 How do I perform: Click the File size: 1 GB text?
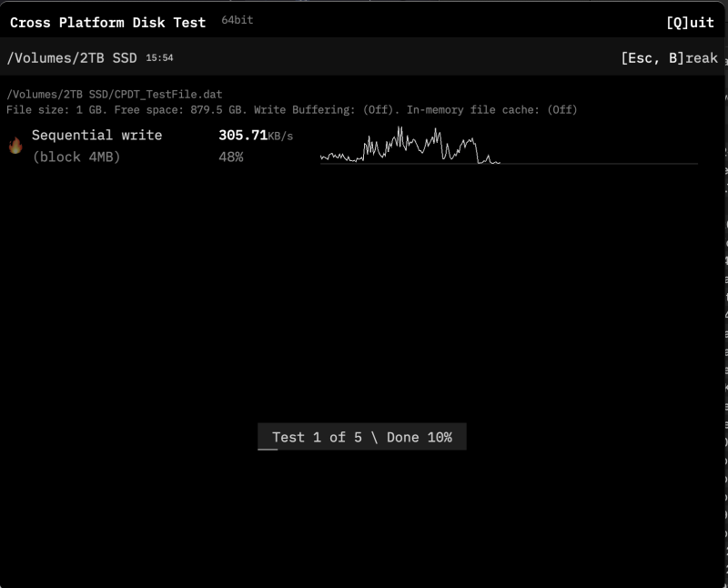tap(56, 110)
